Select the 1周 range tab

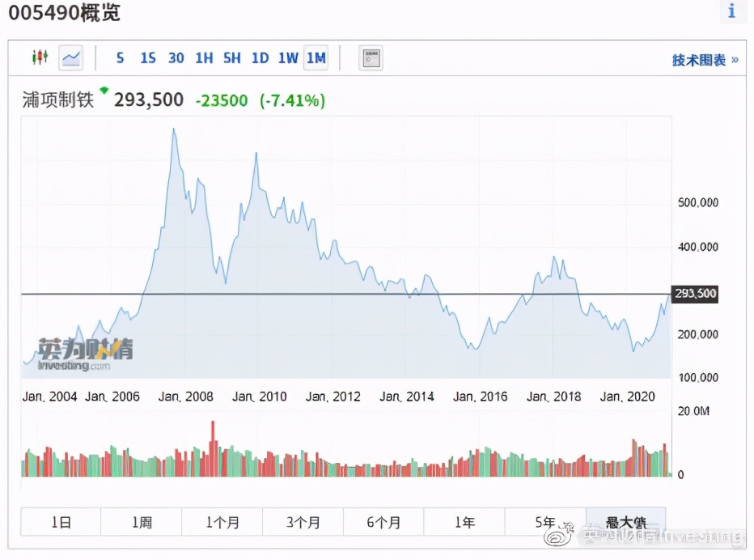142,521
